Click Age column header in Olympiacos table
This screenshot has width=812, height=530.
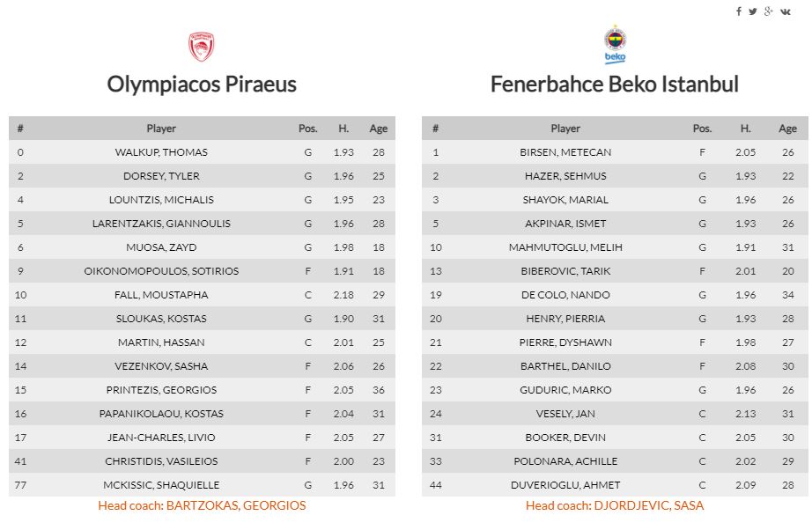(x=379, y=129)
